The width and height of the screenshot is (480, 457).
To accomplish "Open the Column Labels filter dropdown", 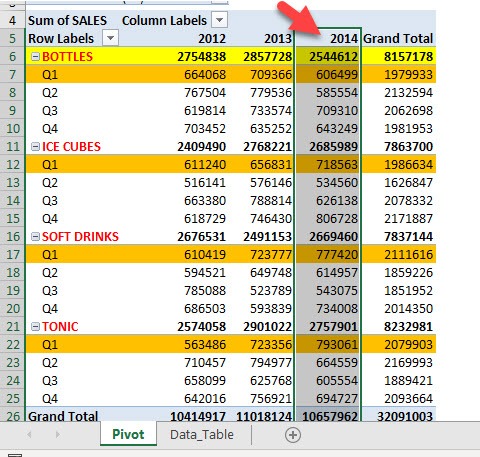I will pos(219,20).
